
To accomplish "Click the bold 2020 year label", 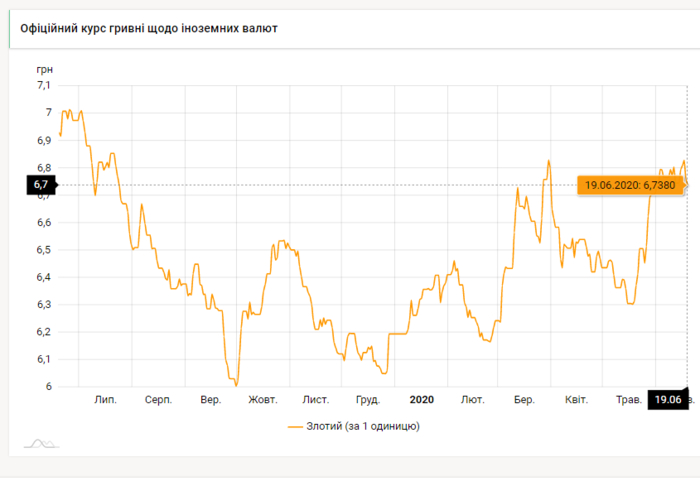I will coord(421,400).
